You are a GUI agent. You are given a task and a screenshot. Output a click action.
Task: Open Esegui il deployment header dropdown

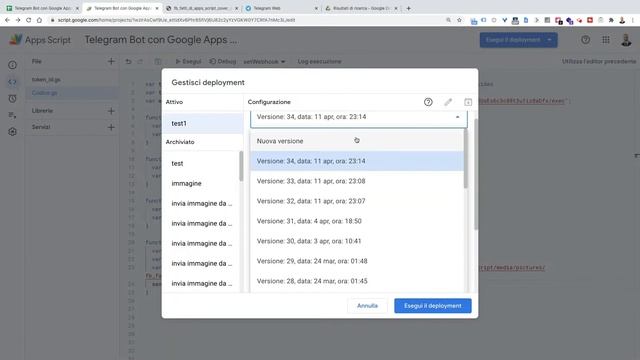coord(550,40)
